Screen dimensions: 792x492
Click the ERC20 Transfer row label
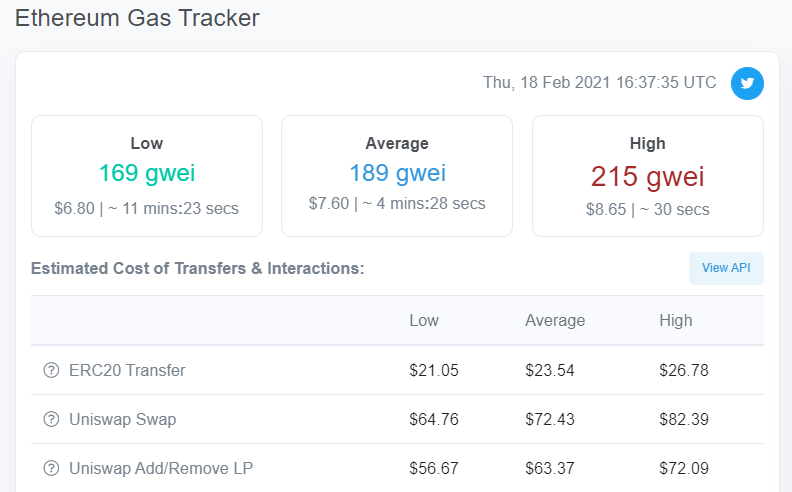tap(127, 370)
